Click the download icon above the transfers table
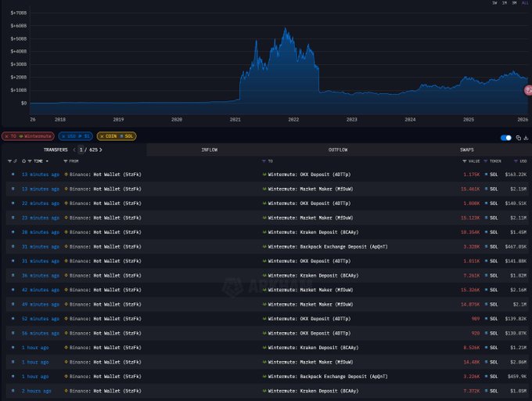 (x=526, y=138)
